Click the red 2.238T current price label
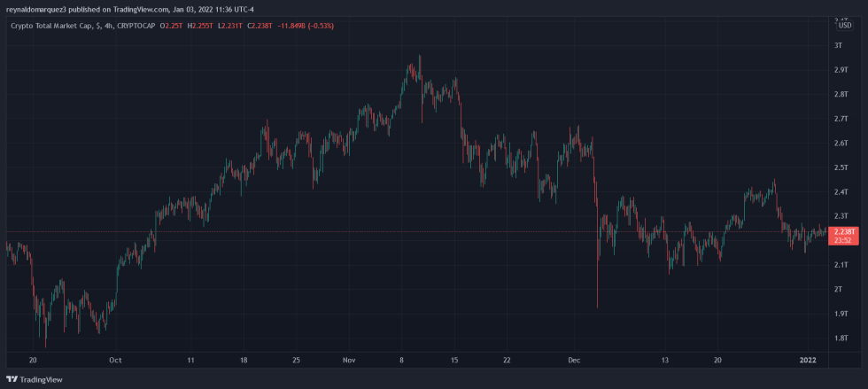The image size is (868, 389). pos(844,230)
